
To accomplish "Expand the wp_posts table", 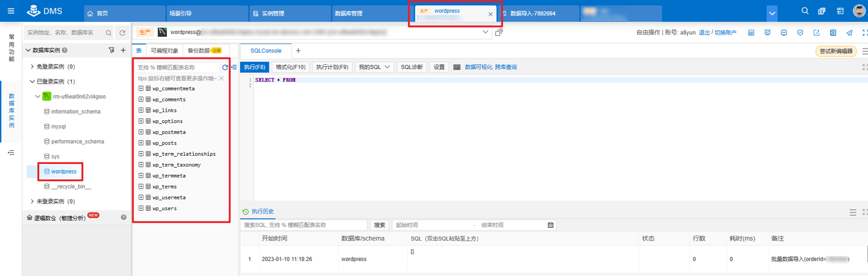I will click(141, 143).
